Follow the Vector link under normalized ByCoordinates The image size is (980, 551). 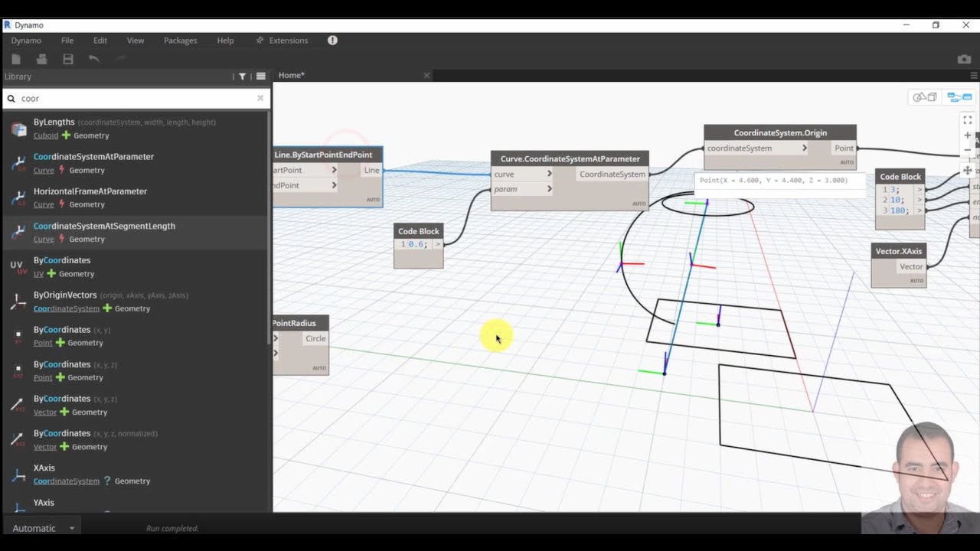[45, 447]
